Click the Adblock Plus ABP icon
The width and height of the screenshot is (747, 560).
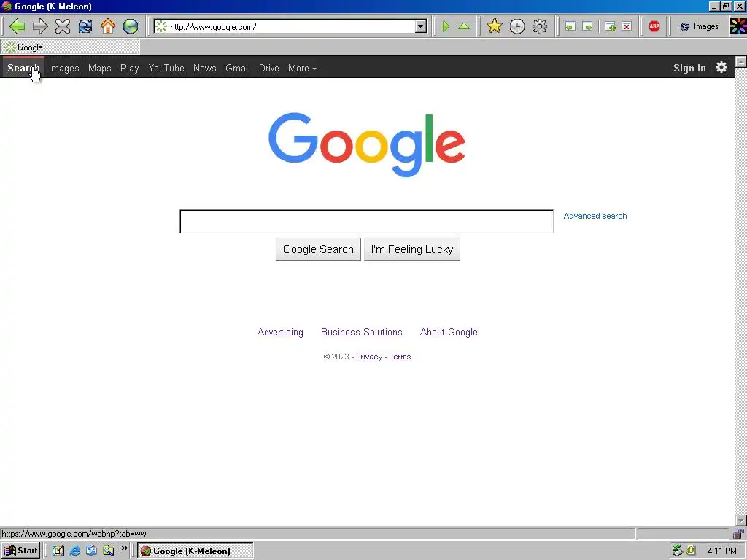(x=654, y=27)
